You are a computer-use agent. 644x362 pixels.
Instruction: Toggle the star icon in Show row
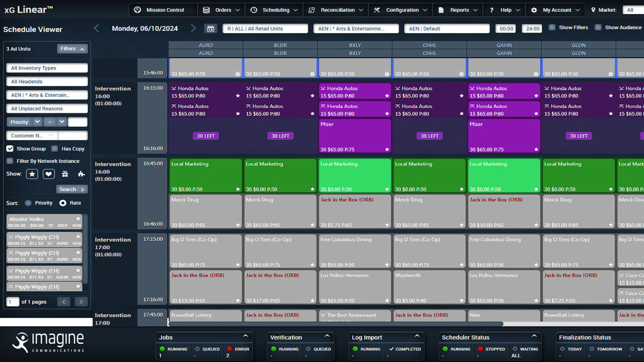[32, 174]
